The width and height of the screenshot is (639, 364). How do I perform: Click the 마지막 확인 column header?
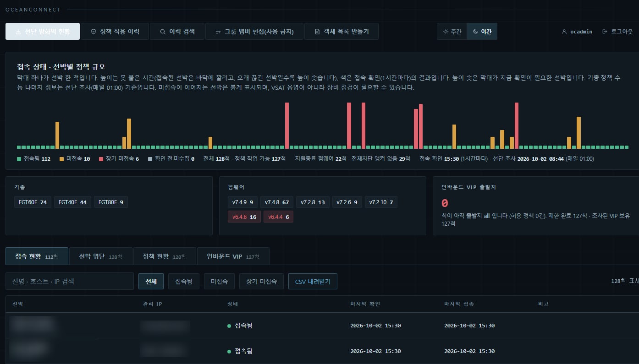pos(365,304)
